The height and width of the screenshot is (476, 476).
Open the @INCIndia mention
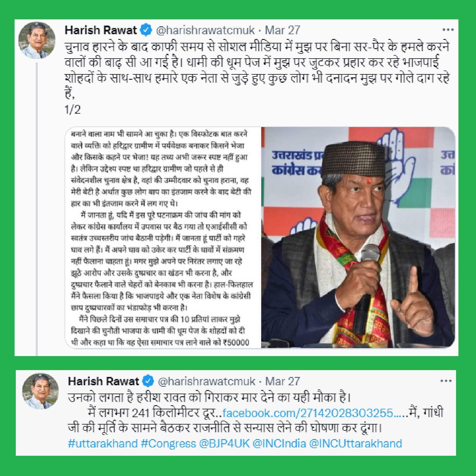tap(279, 443)
